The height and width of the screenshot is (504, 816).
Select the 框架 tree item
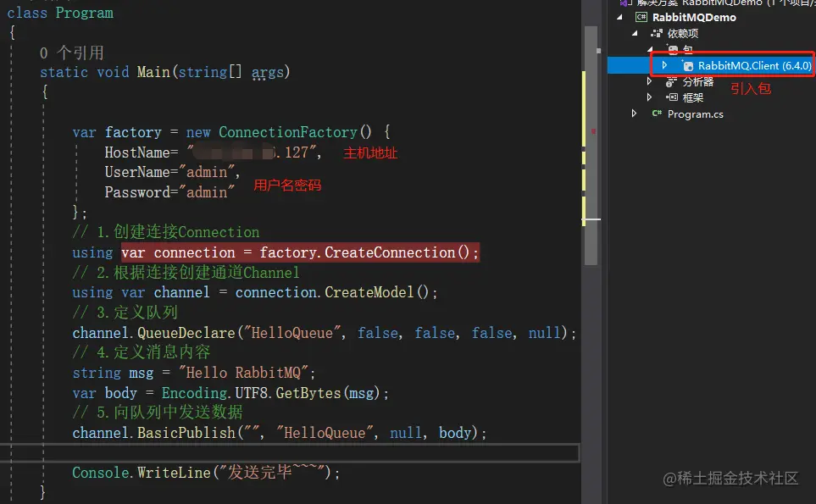pyautogui.click(x=692, y=97)
